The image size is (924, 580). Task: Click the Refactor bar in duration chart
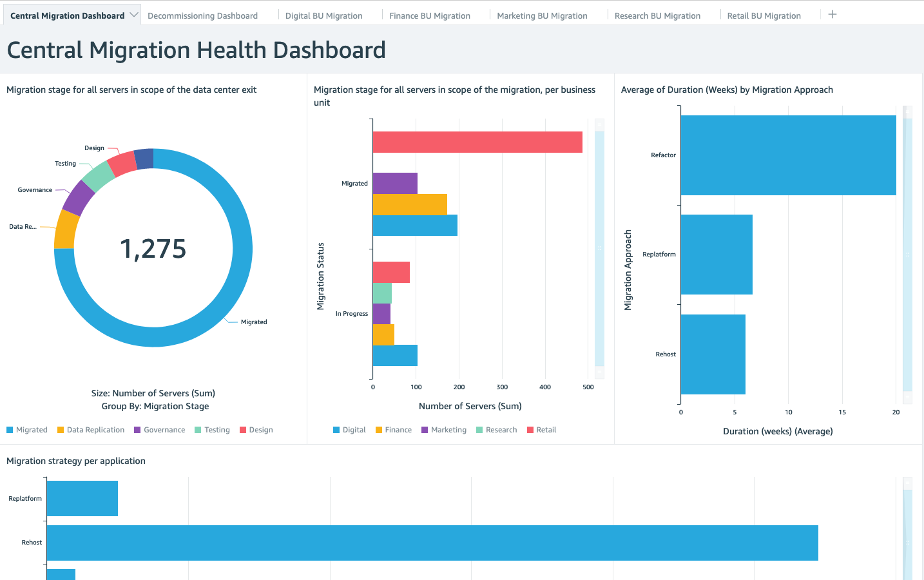click(x=786, y=155)
